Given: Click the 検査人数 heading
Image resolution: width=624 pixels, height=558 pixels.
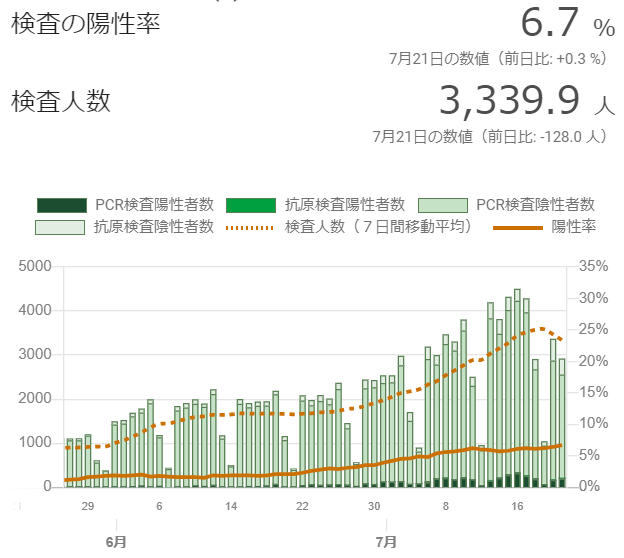Looking at the screenshot, I should click(61, 100).
